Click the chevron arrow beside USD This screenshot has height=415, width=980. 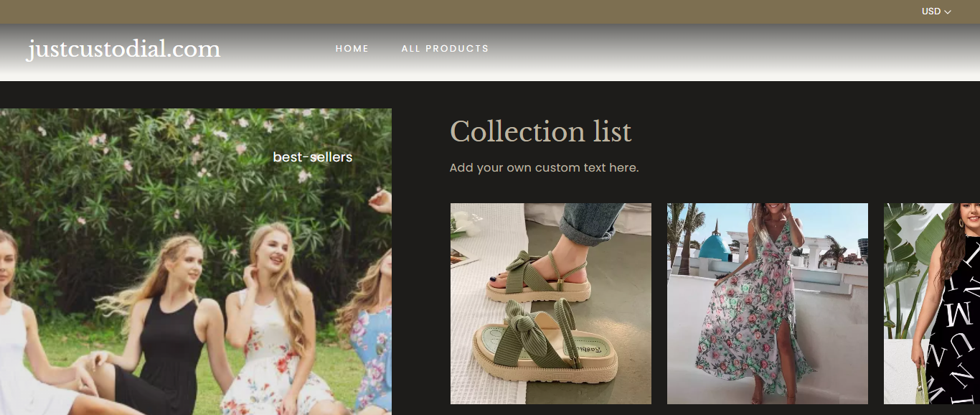(x=948, y=12)
